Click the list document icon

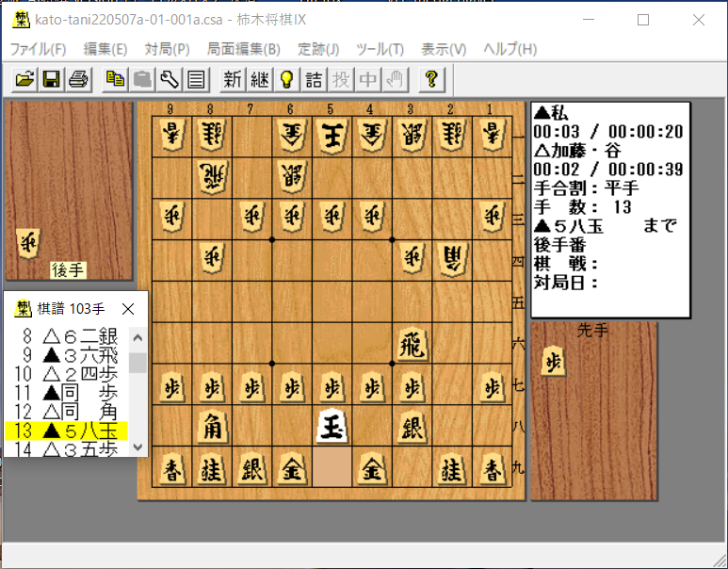pyautogui.click(x=196, y=79)
